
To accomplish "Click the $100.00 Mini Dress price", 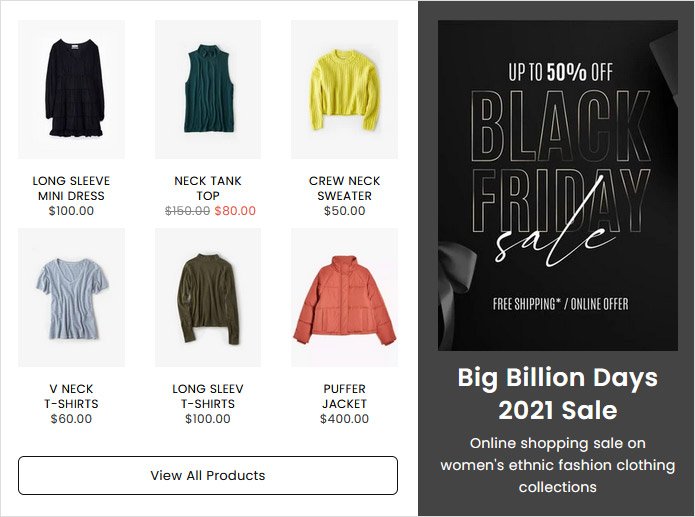I will (x=71, y=211).
